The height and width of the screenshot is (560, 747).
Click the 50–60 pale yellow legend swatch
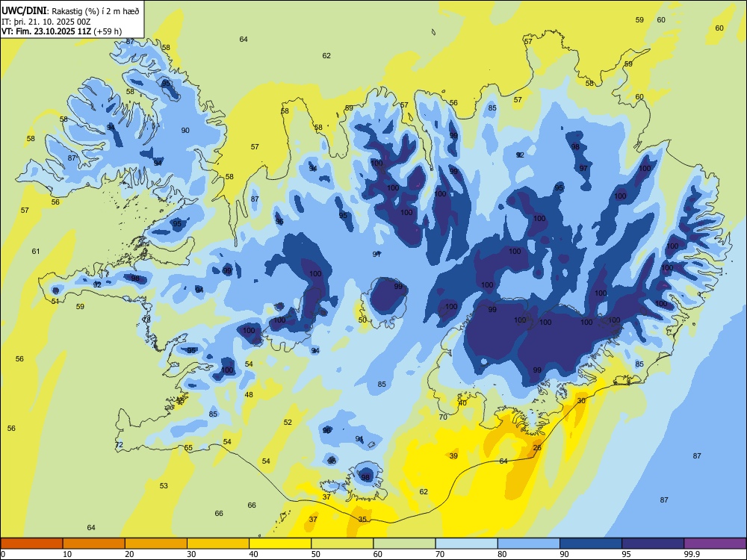coord(342,544)
